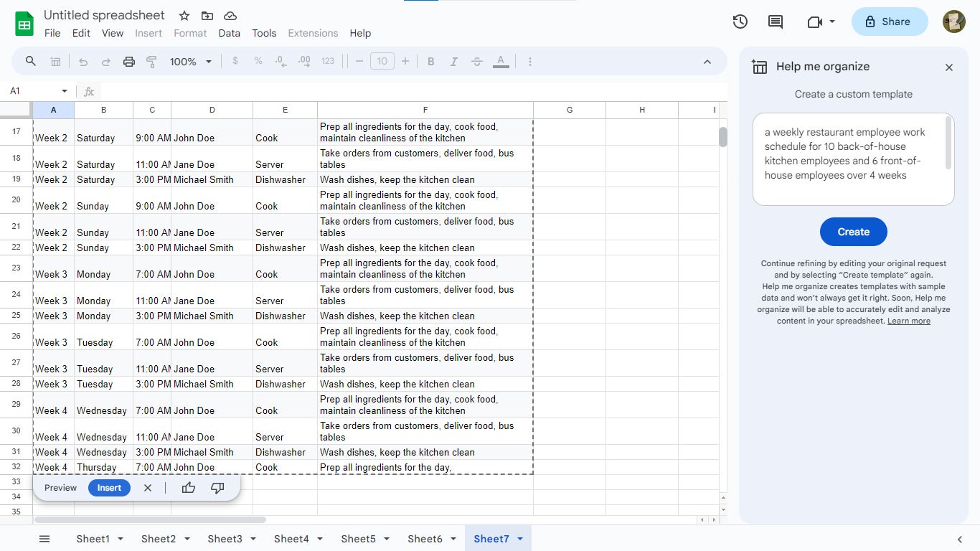Search the menus magnifier icon

point(31,61)
